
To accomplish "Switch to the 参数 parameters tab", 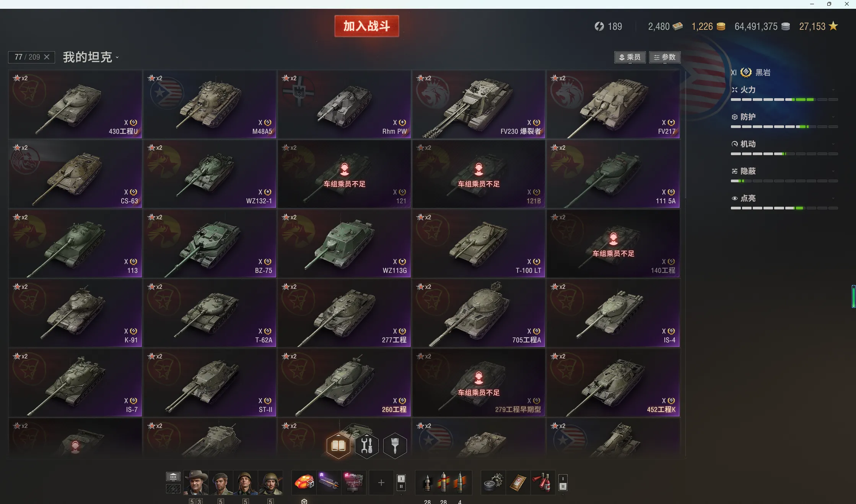I will click(x=665, y=57).
